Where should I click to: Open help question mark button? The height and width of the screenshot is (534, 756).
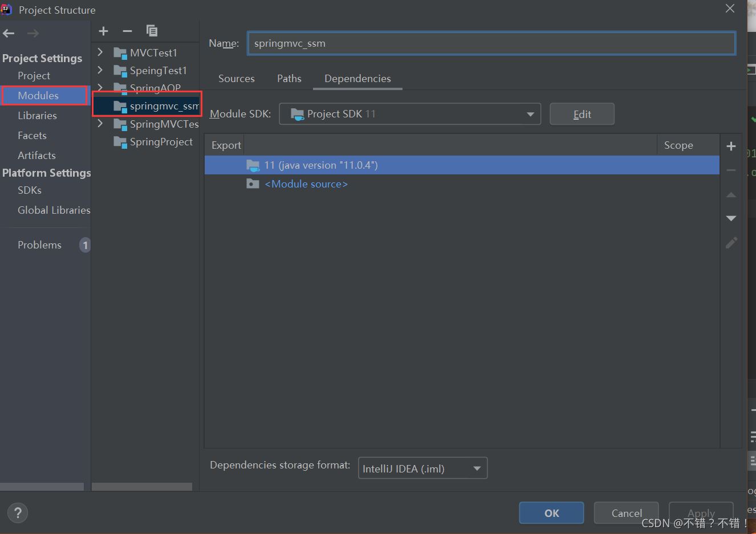pos(18,512)
